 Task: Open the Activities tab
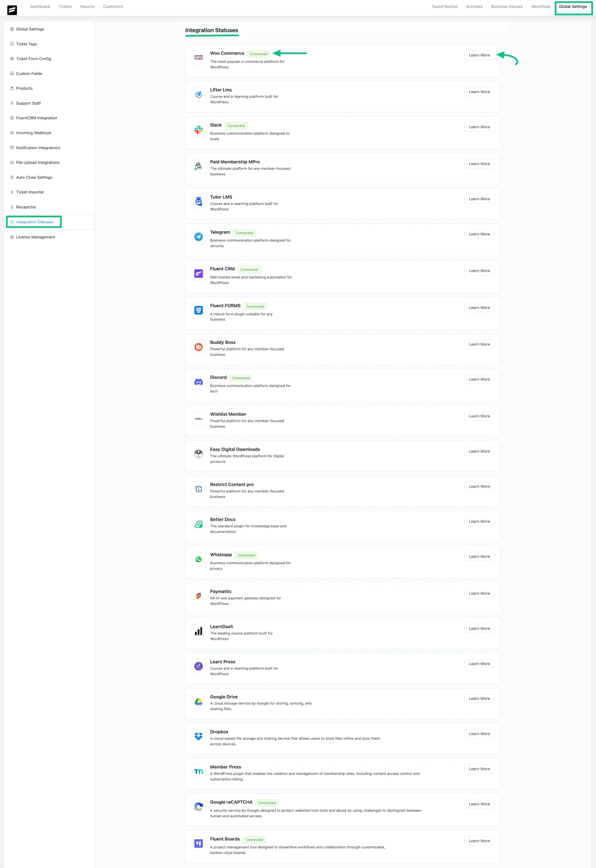pos(474,7)
